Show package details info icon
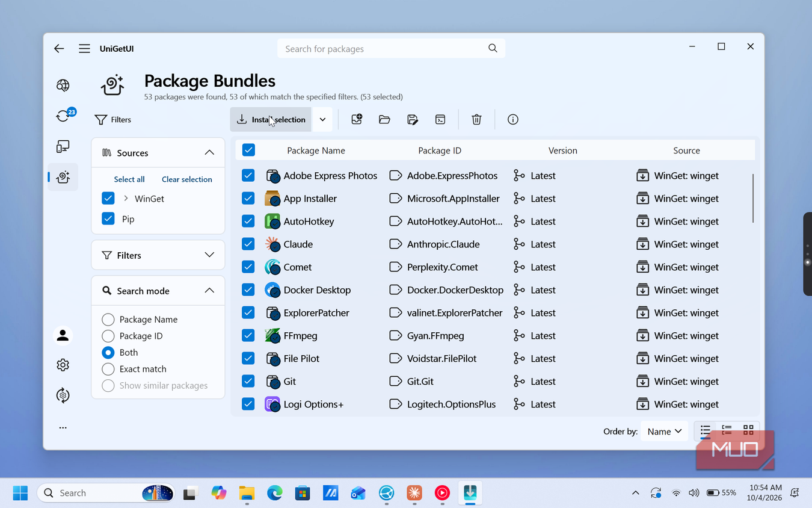The image size is (812, 508). click(x=513, y=119)
